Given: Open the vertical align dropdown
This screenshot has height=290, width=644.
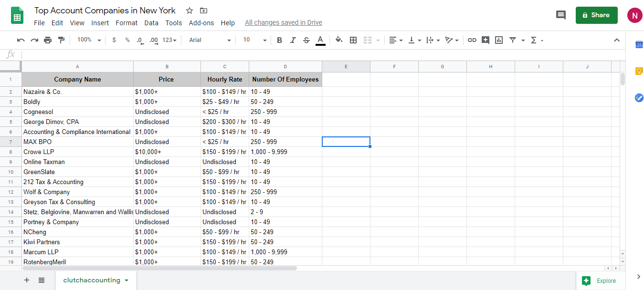Looking at the screenshot, I should click(x=414, y=40).
